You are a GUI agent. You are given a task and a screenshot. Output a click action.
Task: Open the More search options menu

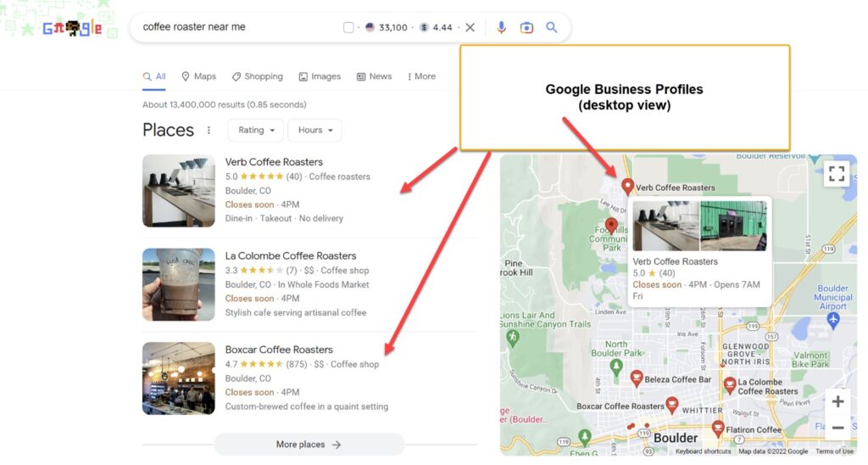click(x=421, y=76)
